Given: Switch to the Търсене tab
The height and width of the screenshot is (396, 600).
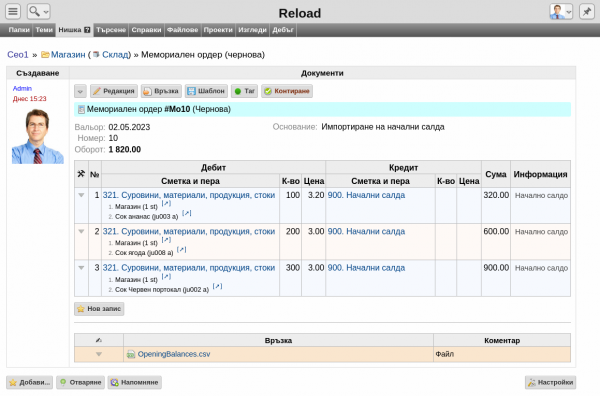Looking at the screenshot, I should [x=111, y=30].
